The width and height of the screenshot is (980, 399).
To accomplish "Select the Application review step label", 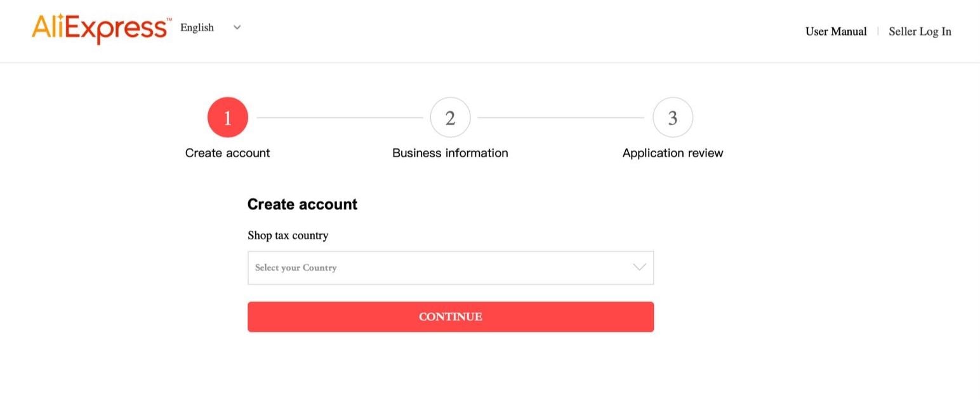I will tap(673, 153).
